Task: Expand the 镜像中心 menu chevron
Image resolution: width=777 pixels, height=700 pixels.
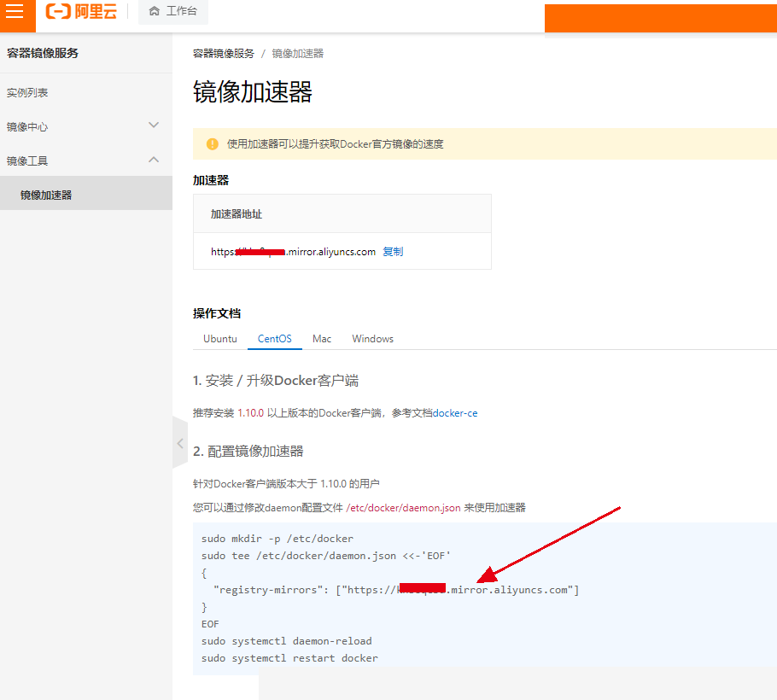Action: tap(154, 125)
